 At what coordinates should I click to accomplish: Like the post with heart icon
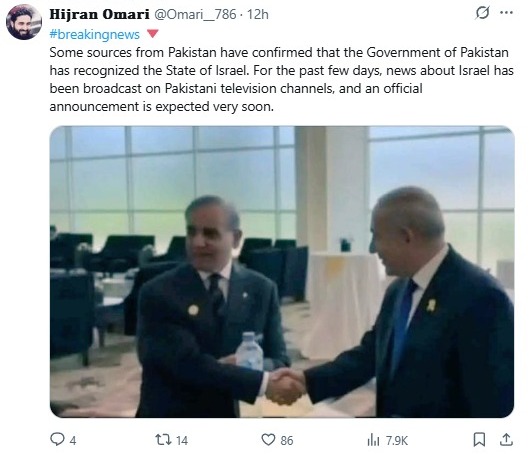(x=268, y=440)
